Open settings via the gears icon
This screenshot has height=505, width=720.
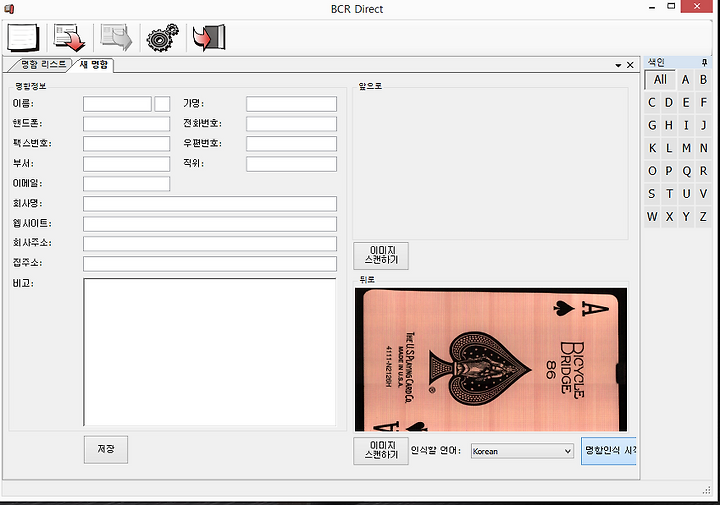(163, 37)
